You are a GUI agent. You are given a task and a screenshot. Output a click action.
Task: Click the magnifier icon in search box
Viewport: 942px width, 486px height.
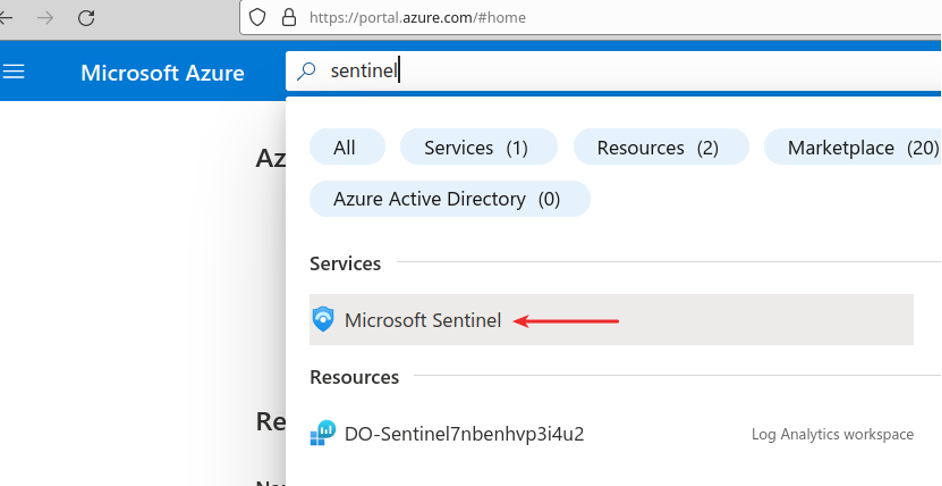tap(308, 71)
